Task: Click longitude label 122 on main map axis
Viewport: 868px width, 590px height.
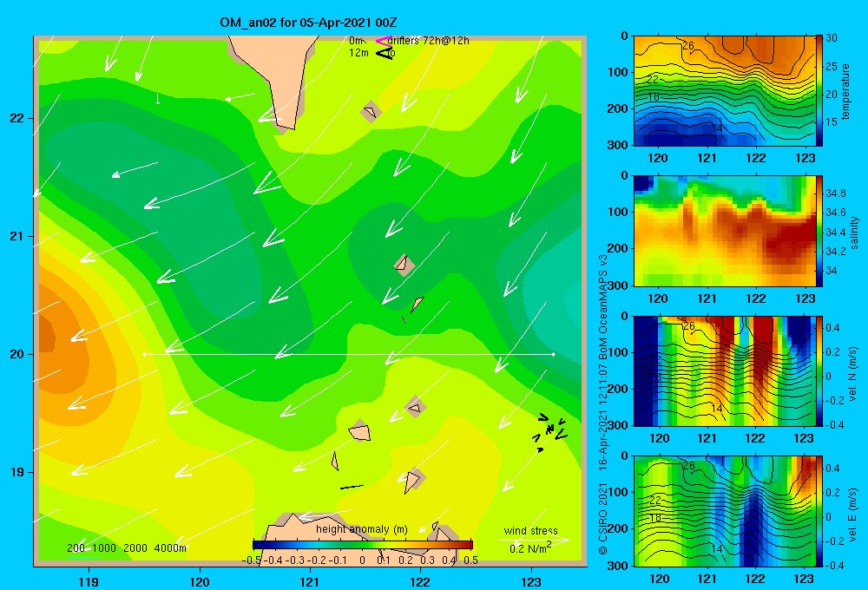Action: click(420, 581)
